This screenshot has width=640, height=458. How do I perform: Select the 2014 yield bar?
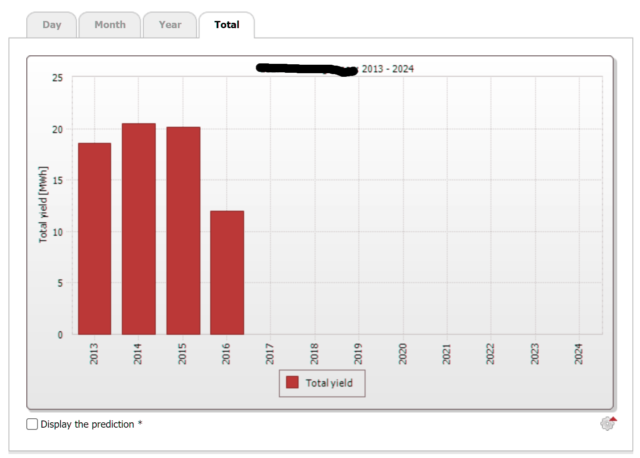[x=138, y=228]
